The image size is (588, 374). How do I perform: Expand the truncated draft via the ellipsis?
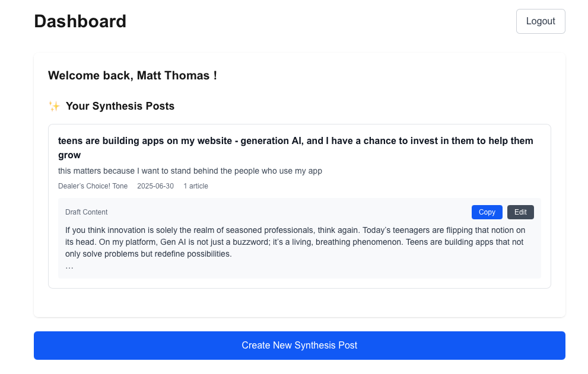pyautogui.click(x=69, y=267)
